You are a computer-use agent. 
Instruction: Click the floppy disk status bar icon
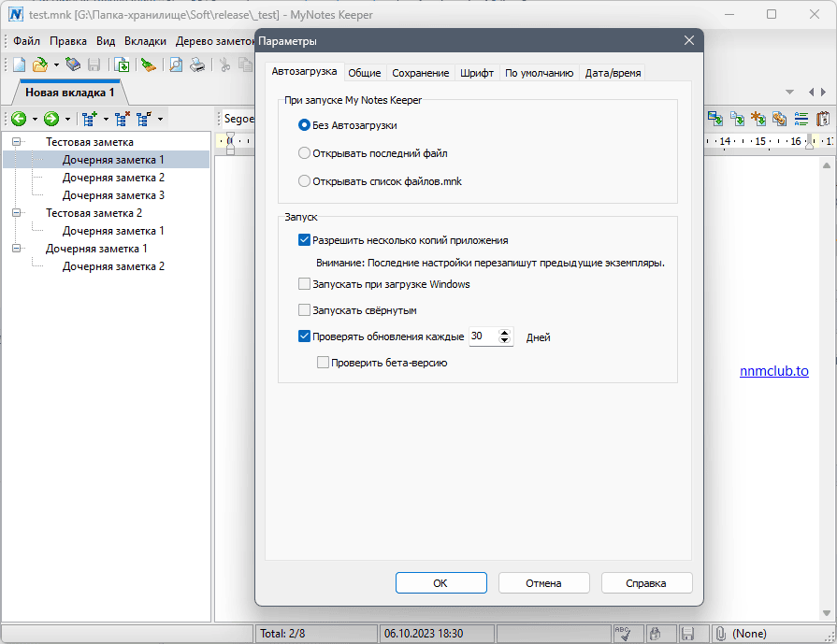687,634
